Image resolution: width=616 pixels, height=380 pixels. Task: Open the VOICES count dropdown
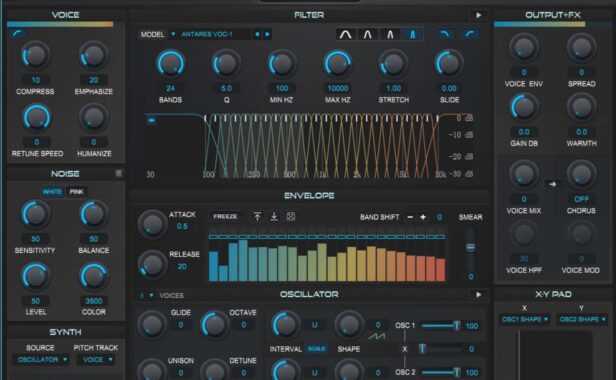click(146, 295)
